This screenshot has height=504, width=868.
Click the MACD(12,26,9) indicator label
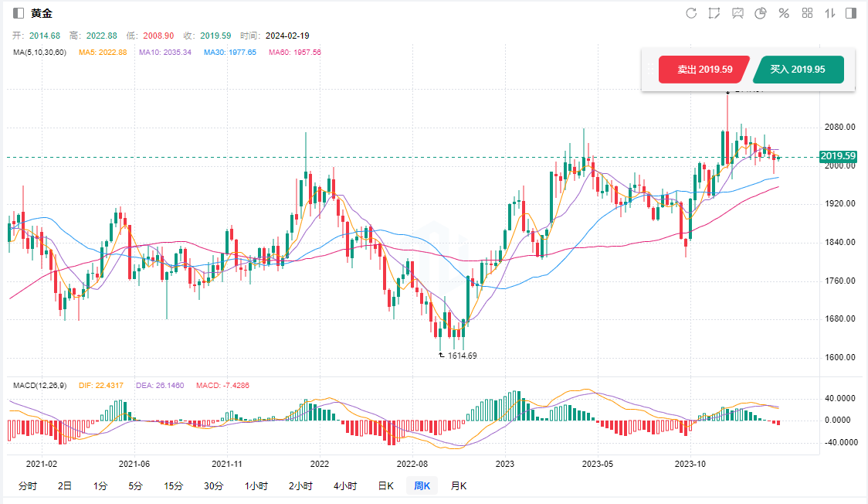click(40, 385)
